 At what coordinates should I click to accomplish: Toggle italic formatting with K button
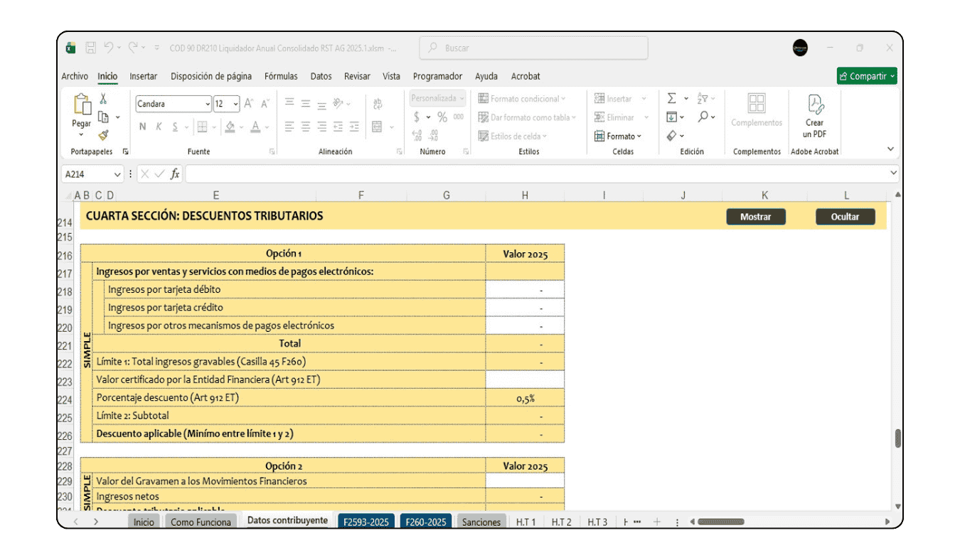[159, 127]
